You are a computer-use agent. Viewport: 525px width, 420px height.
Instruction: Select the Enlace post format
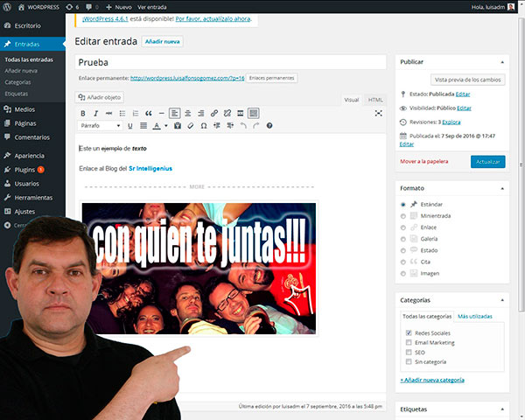click(403, 227)
